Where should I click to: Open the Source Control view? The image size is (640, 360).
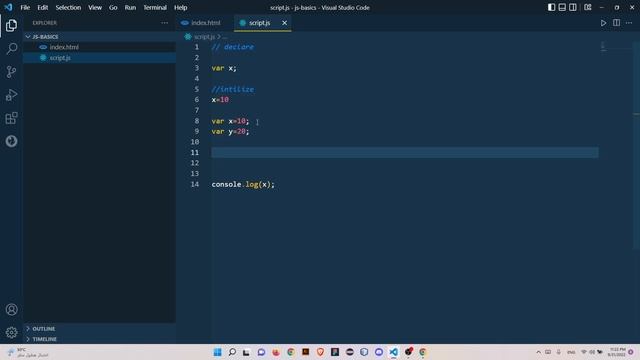click(11, 72)
